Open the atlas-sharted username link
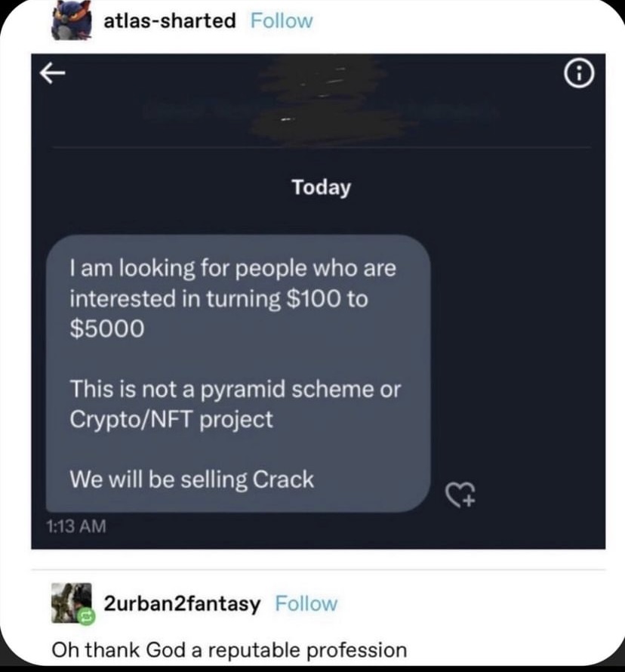 [x=169, y=21]
